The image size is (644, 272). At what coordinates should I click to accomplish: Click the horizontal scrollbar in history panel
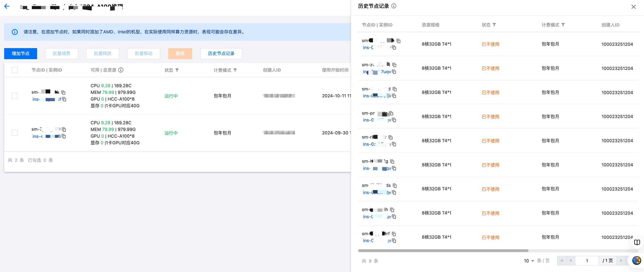443,251
